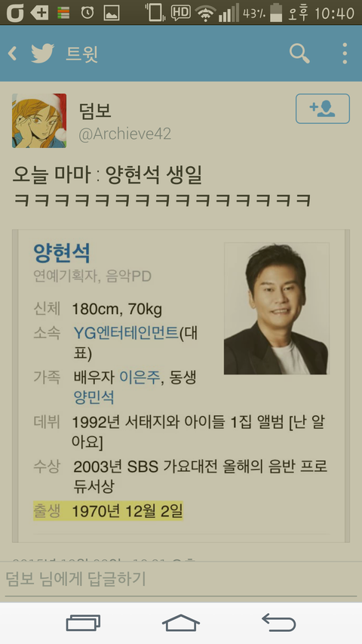Screen dimensions: 362x644
Task: View the man's profile photo
Action: (x=277, y=309)
